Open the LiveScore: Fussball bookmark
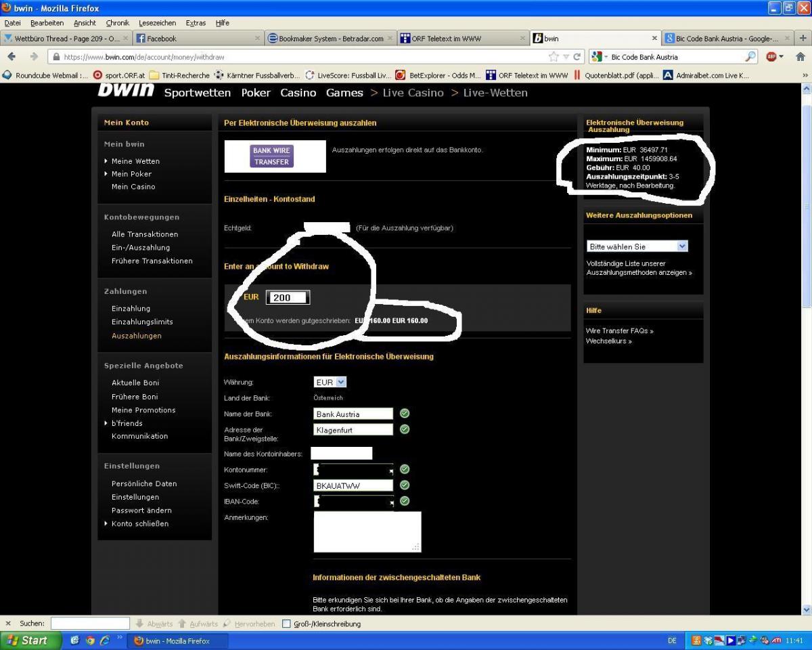Viewport: 812px width, 650px height. [348, 75]
